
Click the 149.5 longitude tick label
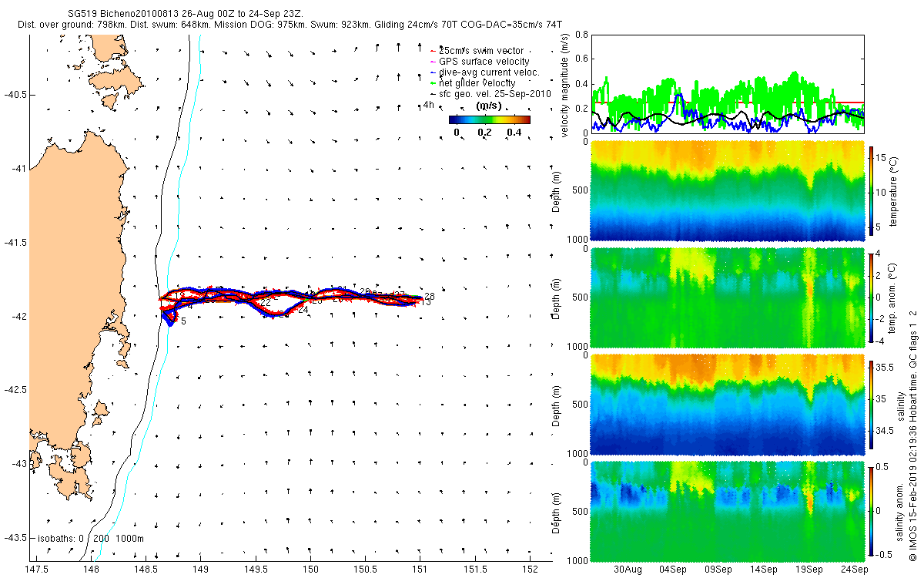(256, 569)
